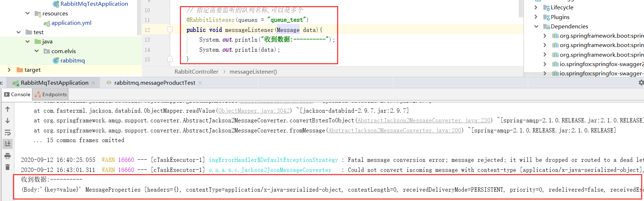Click the rabbitmq test class icon
Image resolution: width=644 pixels, height=201 pixels.
tap(56, 61)
